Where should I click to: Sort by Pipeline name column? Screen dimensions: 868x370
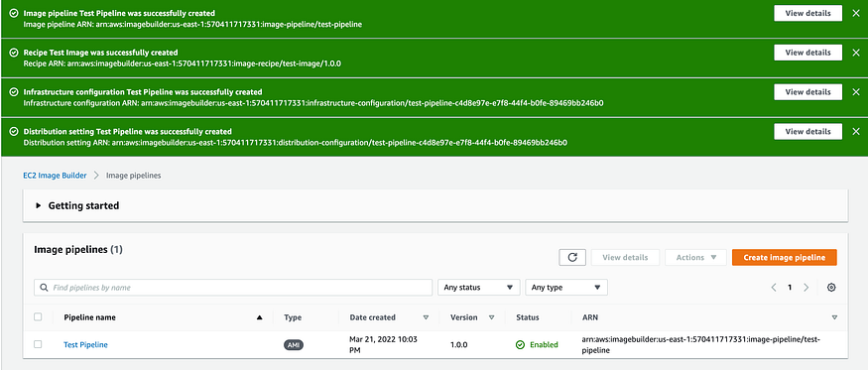click(x=89, y=317)
